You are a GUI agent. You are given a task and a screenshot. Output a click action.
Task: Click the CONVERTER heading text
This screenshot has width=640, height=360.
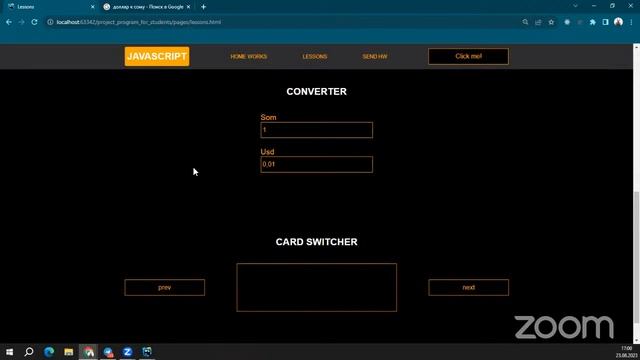[316, 91]
